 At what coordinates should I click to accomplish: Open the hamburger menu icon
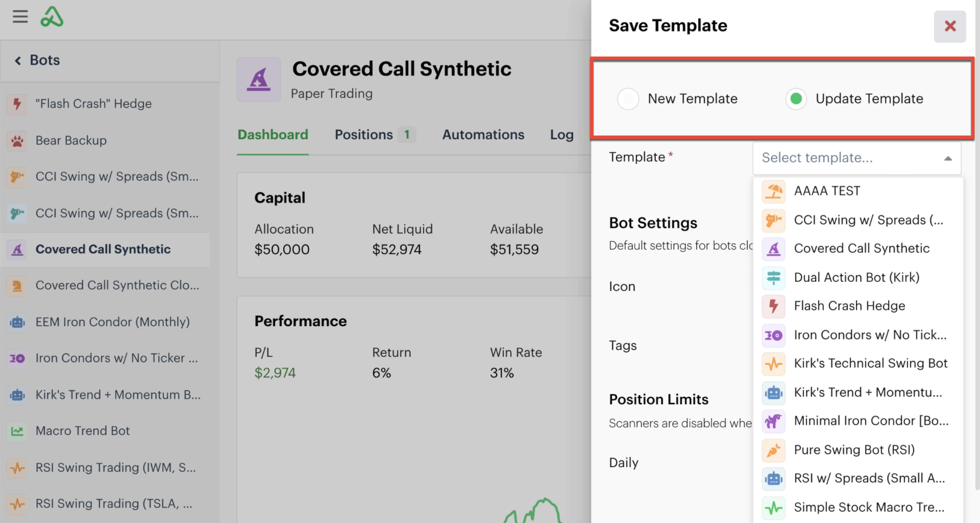(x=20, y=17)
